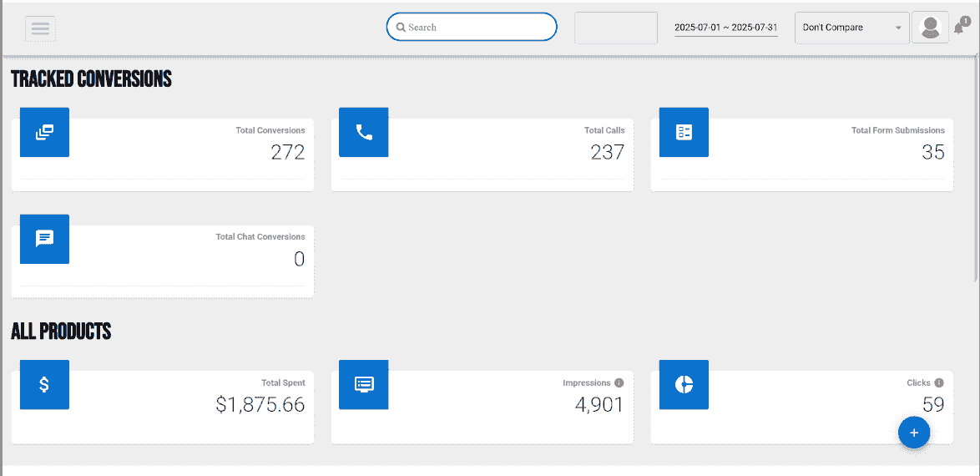Click the Clicks label text
The image size is (980, 476).
918,382
